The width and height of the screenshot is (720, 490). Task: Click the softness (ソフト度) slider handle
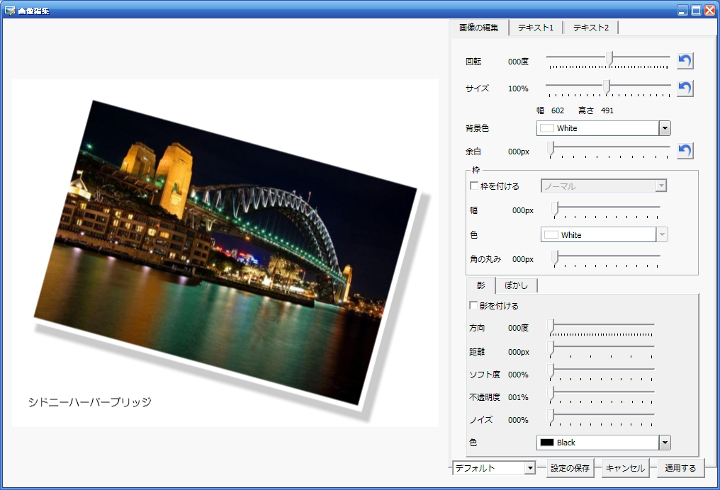pyautogui.click(x=551, y=371)
